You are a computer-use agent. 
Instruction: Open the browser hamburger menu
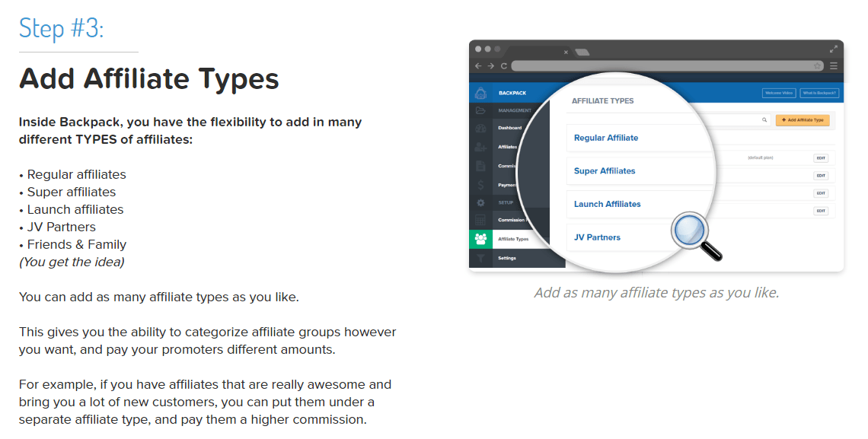(834, 65)
